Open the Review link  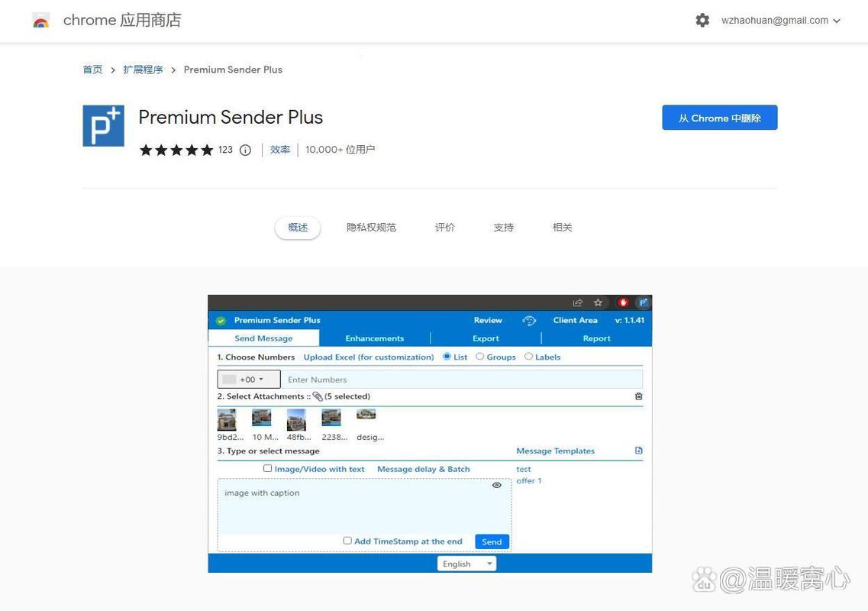click(488, 320)
